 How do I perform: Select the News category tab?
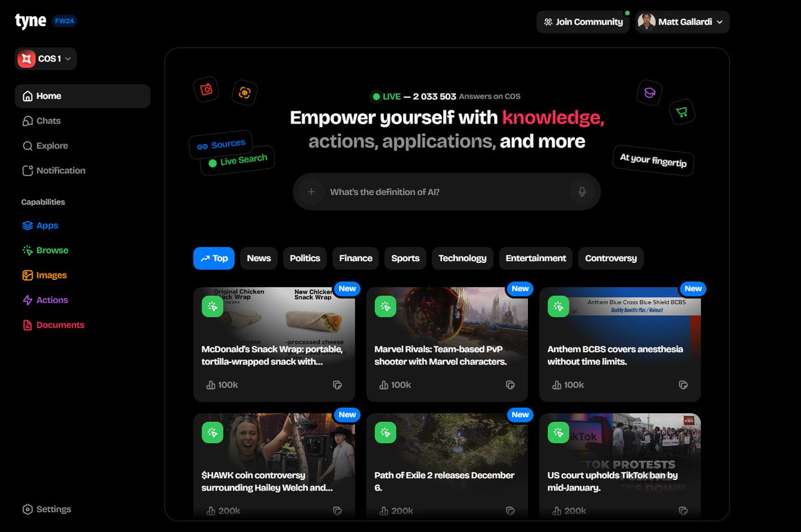click(259, 258)
